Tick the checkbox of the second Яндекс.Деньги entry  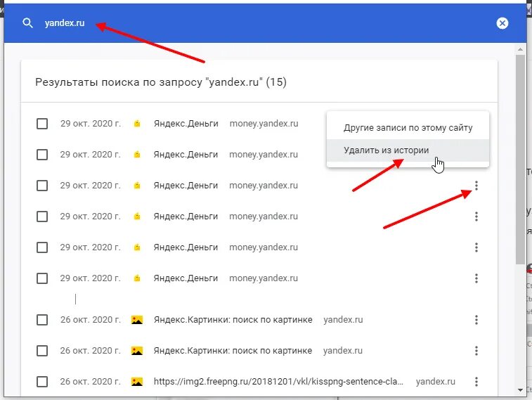42,155
